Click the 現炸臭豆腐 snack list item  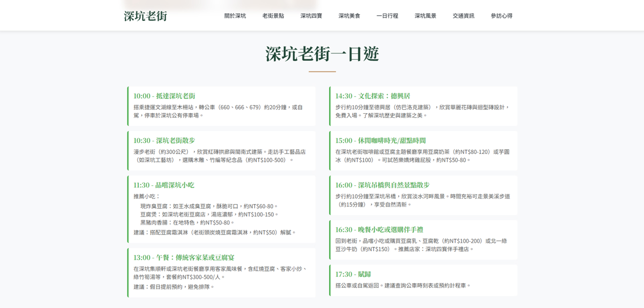[x=209, y=206]
